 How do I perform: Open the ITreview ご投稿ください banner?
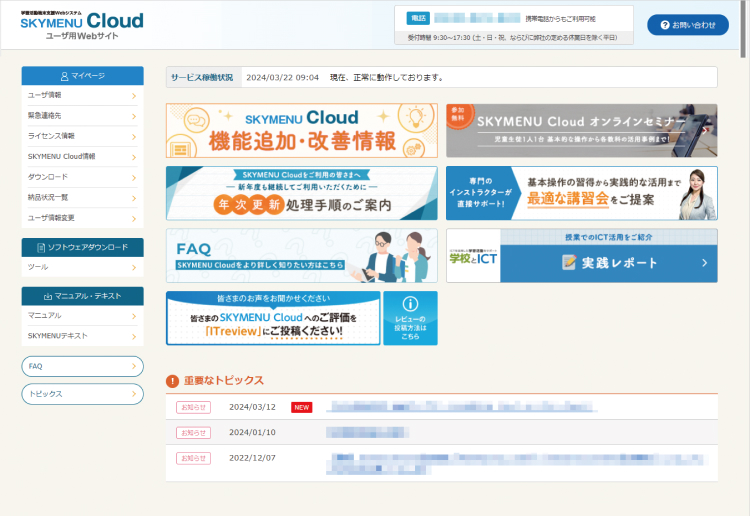tap(274, 318)
